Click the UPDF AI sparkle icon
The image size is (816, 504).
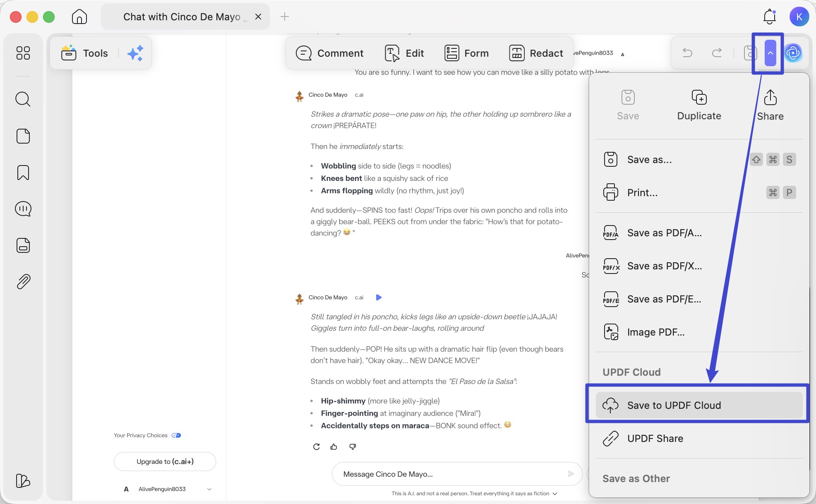pos(135,53)
